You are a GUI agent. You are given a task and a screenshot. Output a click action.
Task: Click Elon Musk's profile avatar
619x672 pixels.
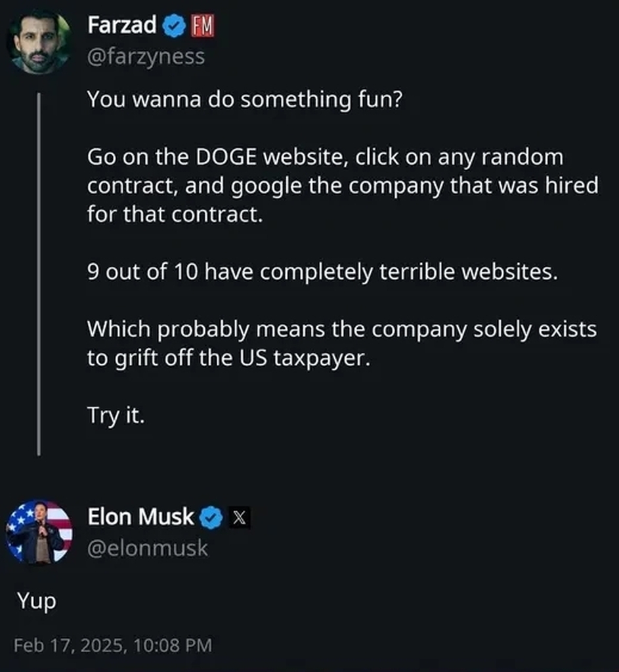[38, 532]
